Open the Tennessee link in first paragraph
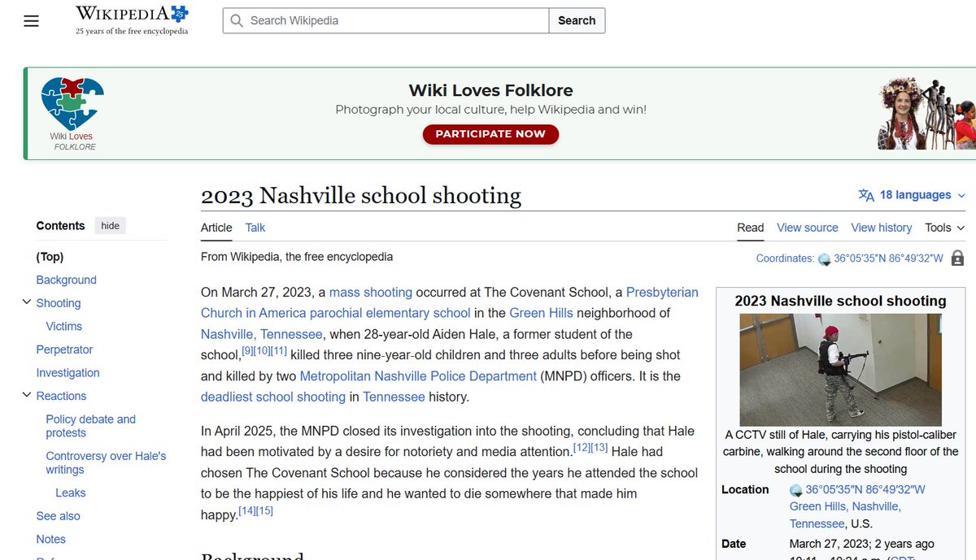Image resolution: width=976 pixels, height=560 pixels. (394, 397)
